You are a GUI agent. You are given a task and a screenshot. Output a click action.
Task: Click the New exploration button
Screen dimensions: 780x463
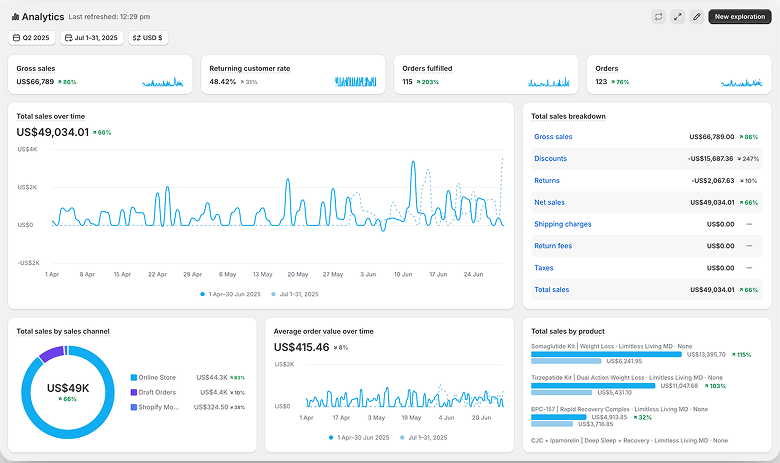(740, 16)
